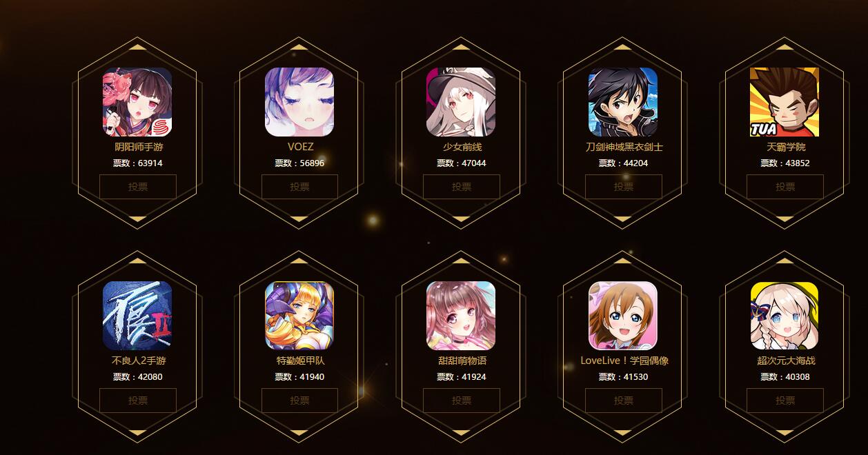Vote for 刀剑神域黑衣剑士

[x=624, y=187]
